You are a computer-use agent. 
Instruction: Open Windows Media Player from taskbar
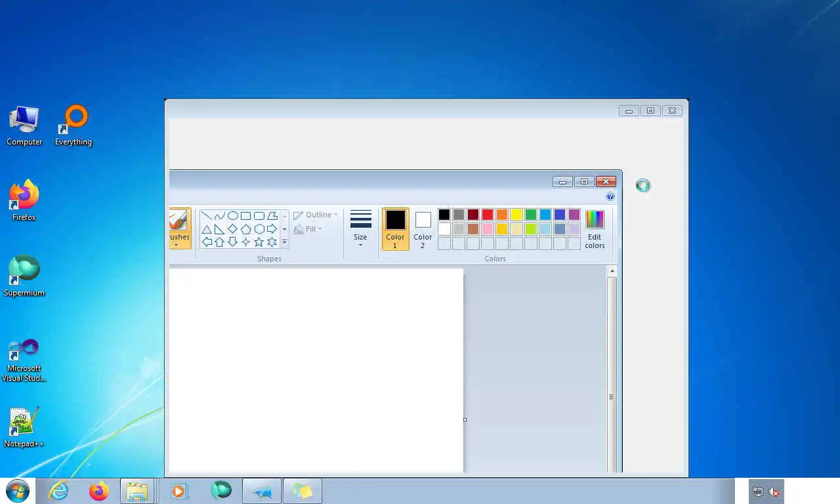point(179,491)
